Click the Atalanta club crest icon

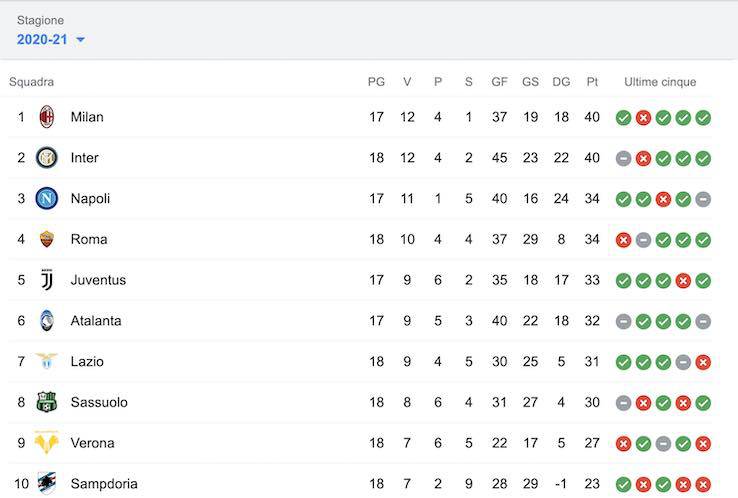(47, 321)
